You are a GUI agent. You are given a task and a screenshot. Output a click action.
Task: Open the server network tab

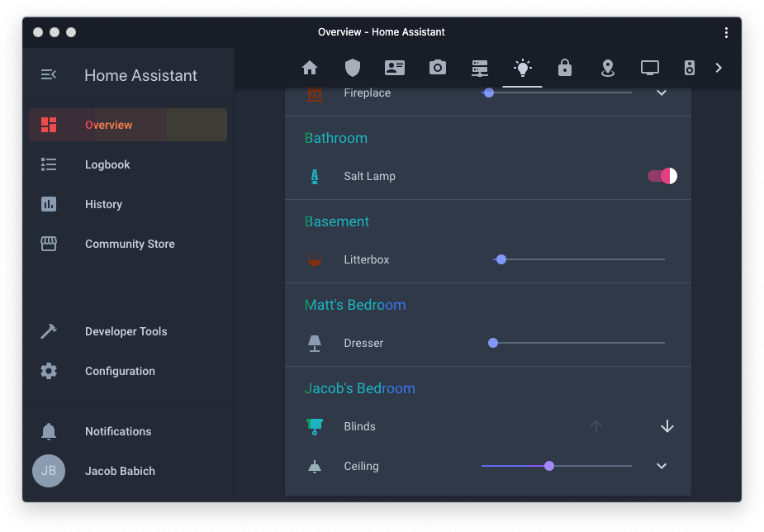coord(480,69)
